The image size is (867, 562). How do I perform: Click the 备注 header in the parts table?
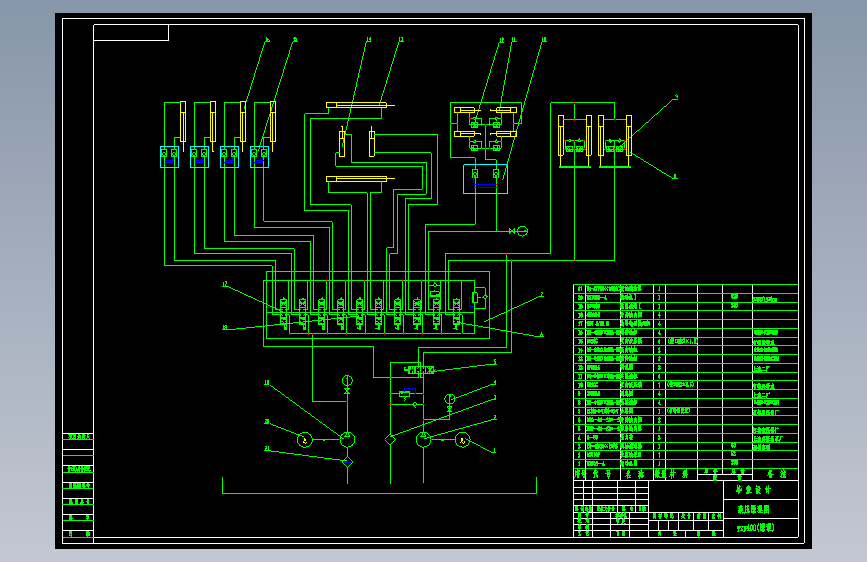775,474
